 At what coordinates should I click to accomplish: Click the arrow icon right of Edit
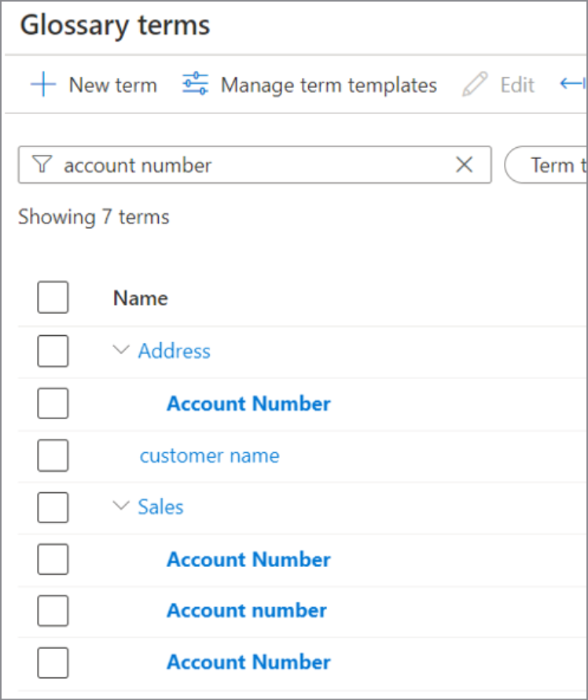pos(571,84)
